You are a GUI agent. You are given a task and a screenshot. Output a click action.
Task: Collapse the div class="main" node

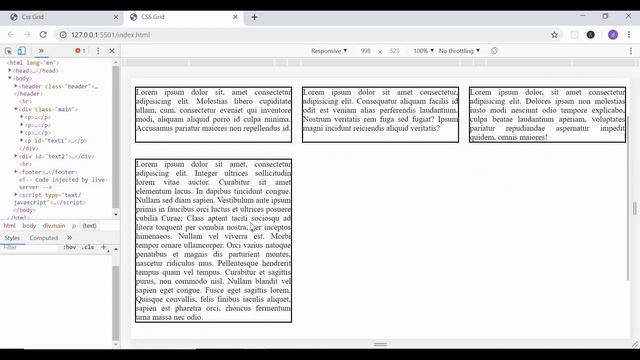[x=16, y=109]
